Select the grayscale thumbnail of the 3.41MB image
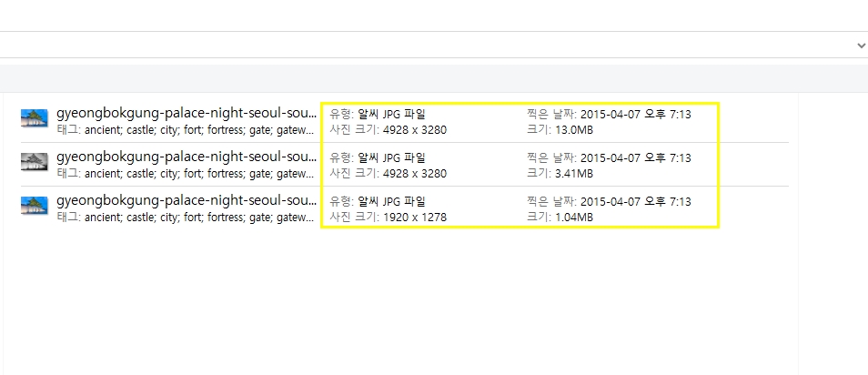The width and height of the screenshot is (868, 375). (35, 162)
